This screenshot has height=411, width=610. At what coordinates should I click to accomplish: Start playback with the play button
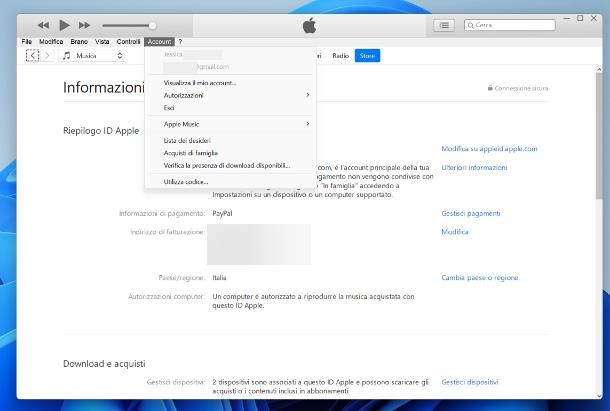(64, 25)
